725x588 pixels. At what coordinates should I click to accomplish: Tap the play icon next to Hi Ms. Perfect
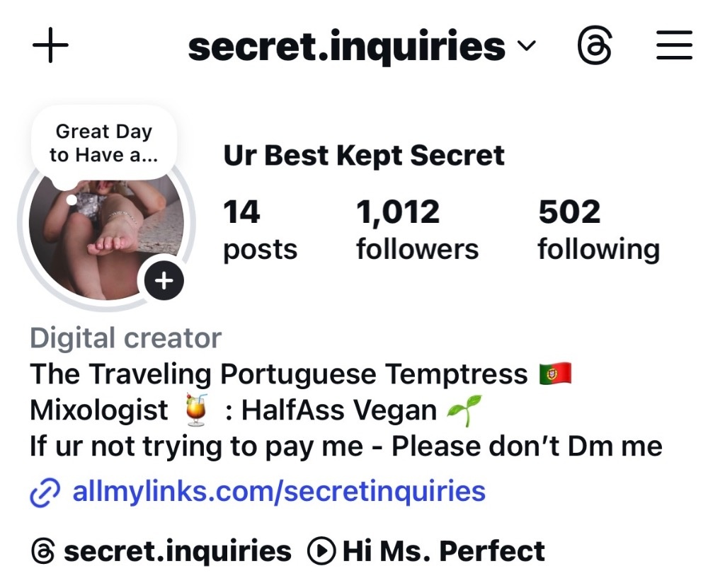(x=321, y=551)
